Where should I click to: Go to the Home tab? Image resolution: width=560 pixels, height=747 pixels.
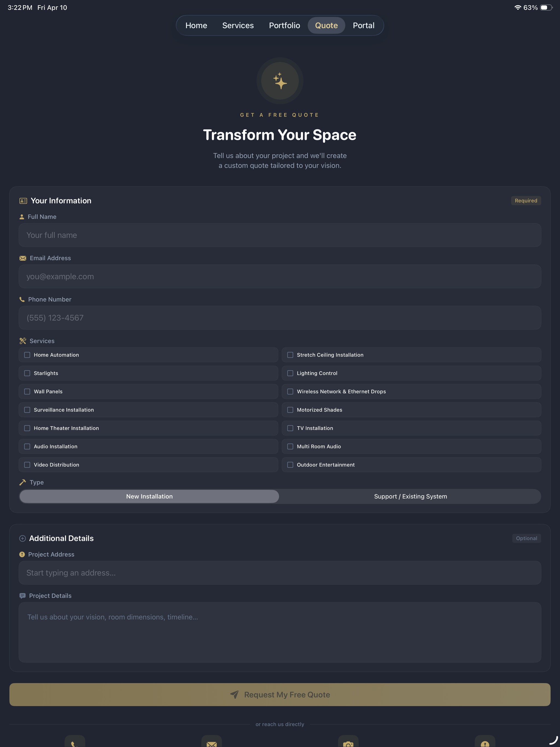click(196, 25)
